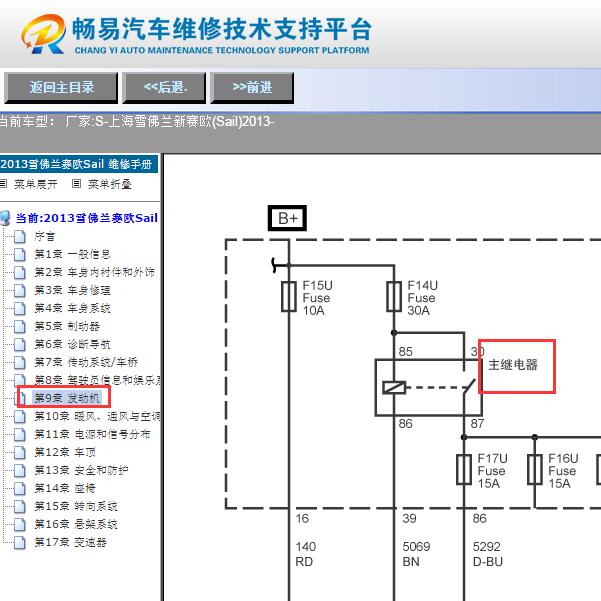The height and width of the screenshot is (601, 601).
Task: Click the page icon beside 第7章
Action: tap(20, 363)
